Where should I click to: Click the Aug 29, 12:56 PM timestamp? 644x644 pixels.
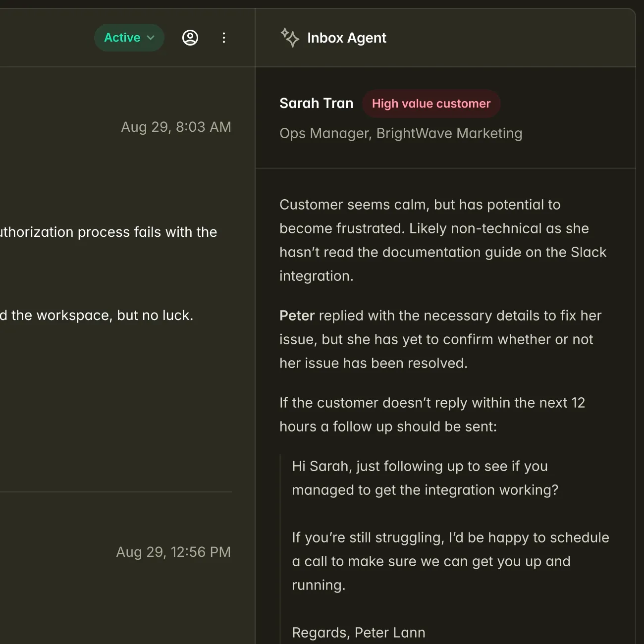pyautogui.click(x=173, y=552)
